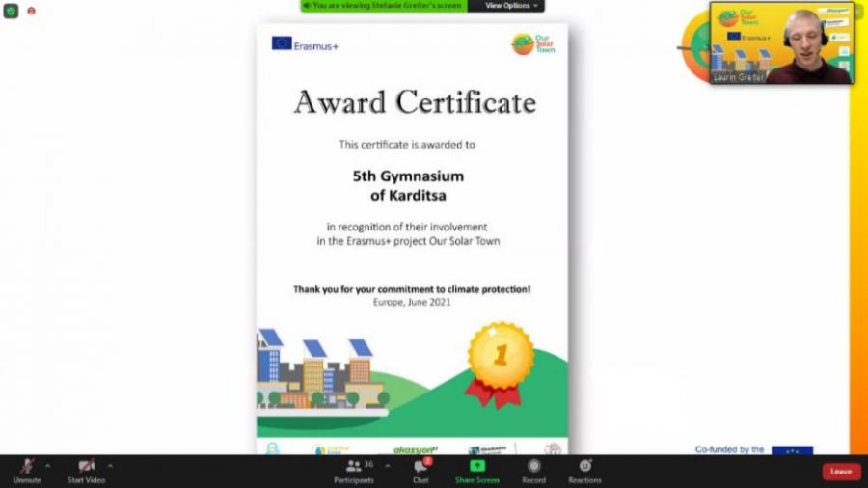Click the Award Certificate heading
The image size is (868, 488).
point(415,102)
